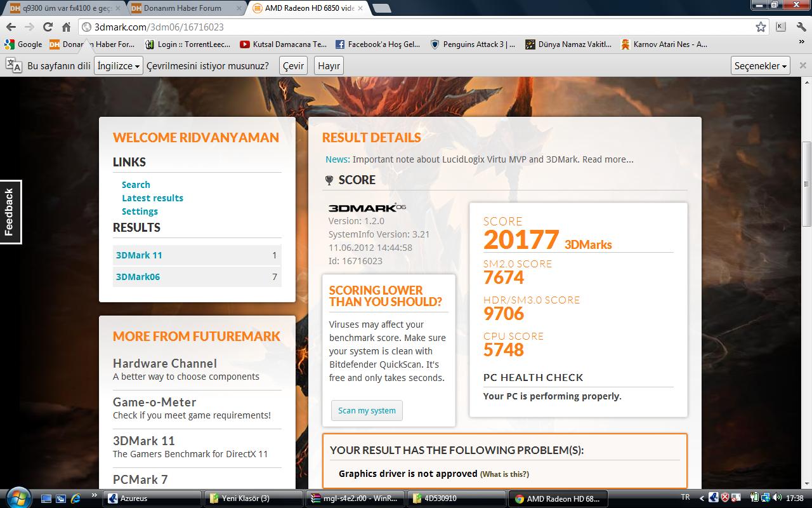Viewport: 812px width, 508px height.
Task: Open Facebook'a Hoş Gel... bookmark
Action: (x=377, y=44)
